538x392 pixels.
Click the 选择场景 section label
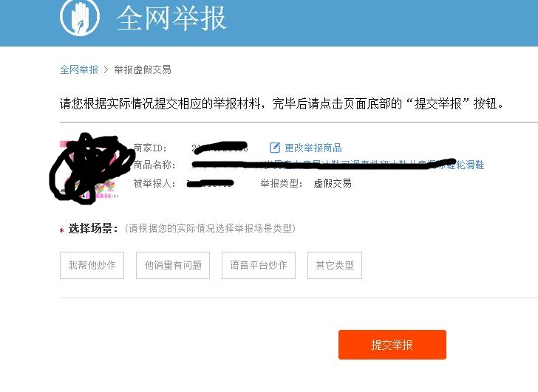(93, 229)
